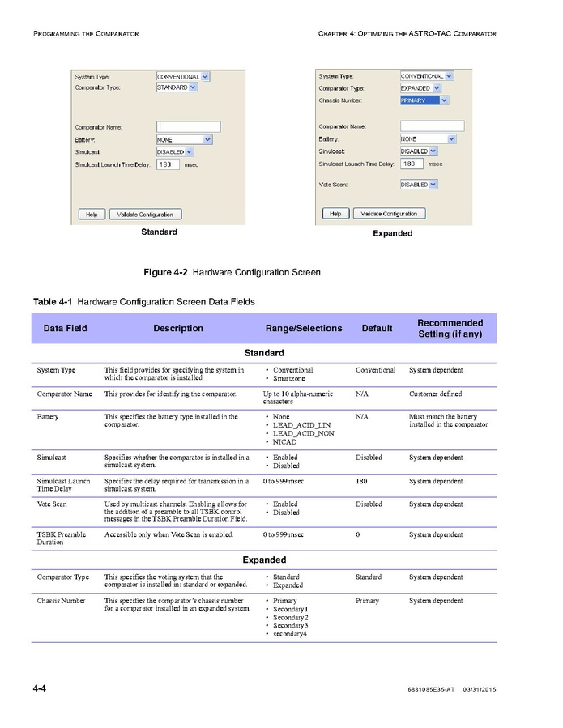This screenshot has width=563, height=728.
Task: Click the Data Field table column header
Action: pyautogui.click(x=65, y=329)
